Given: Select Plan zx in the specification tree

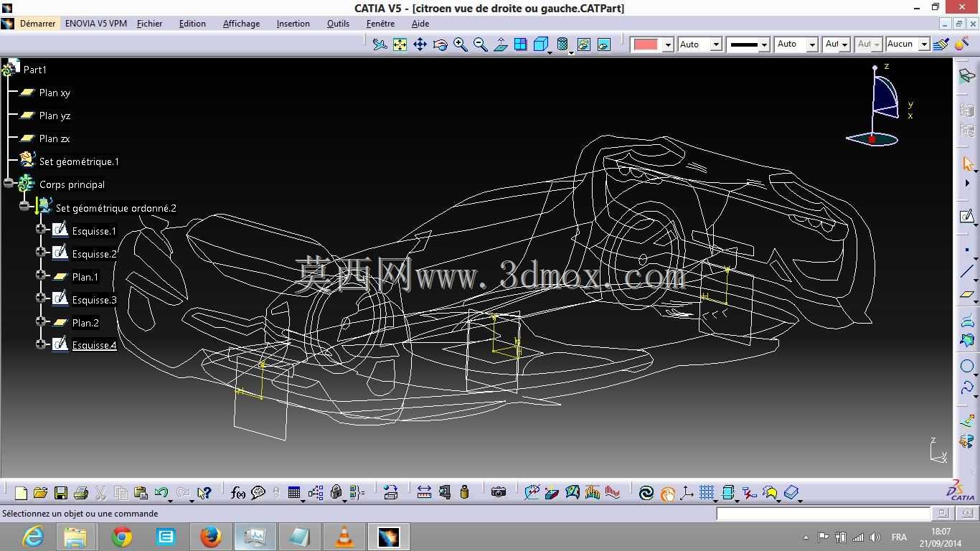Looking at the screenshot, I should click(x=55, y=138).
